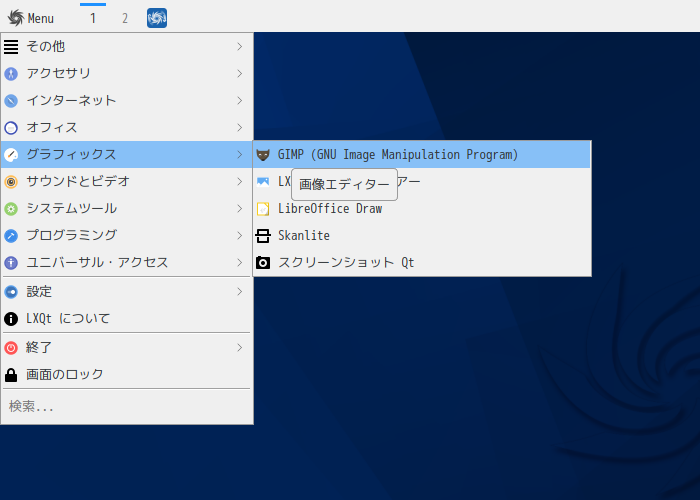700x500 pixels.
Task: Click the サウンドとビデオ category icon
Action: (11, 182)
